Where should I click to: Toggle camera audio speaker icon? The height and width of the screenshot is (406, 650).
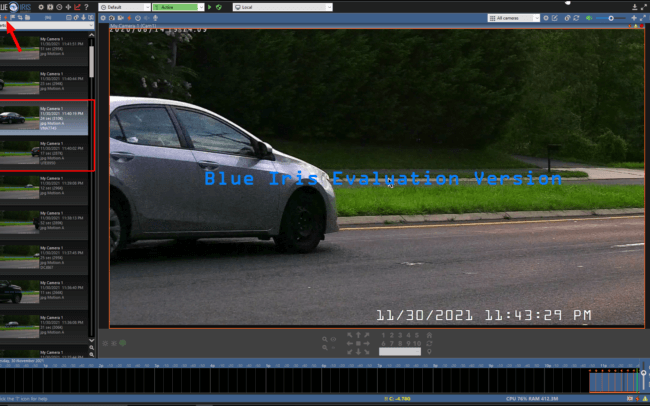pos(146,18)
